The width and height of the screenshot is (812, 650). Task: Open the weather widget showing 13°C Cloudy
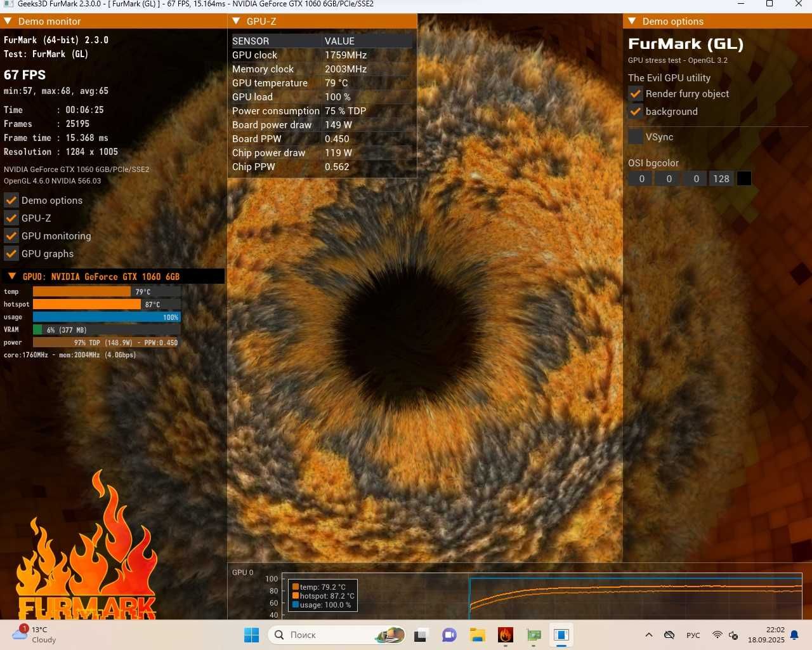point(36,635)
